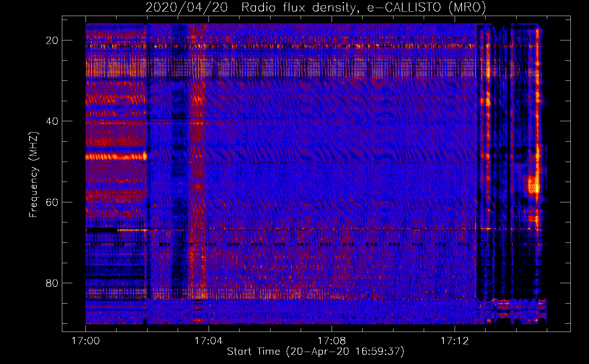
Task: Click the '17:00' time tick label
Action: [86, 341]
